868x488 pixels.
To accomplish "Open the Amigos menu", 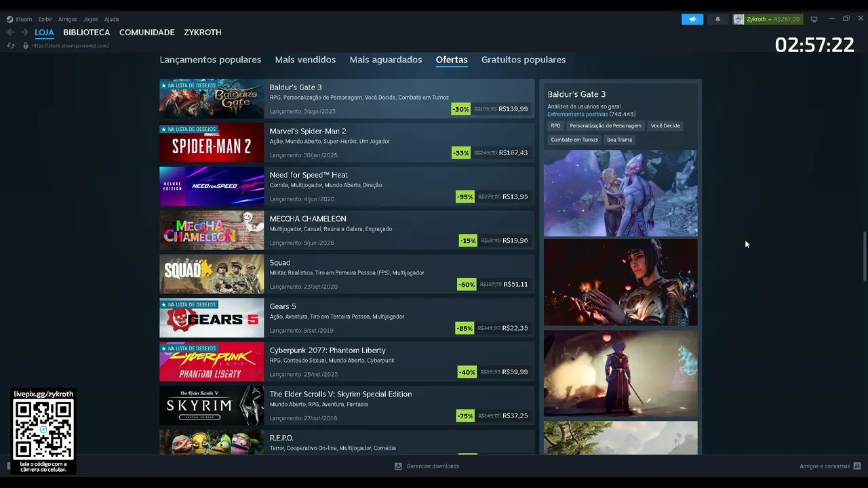I will point(67,19).
